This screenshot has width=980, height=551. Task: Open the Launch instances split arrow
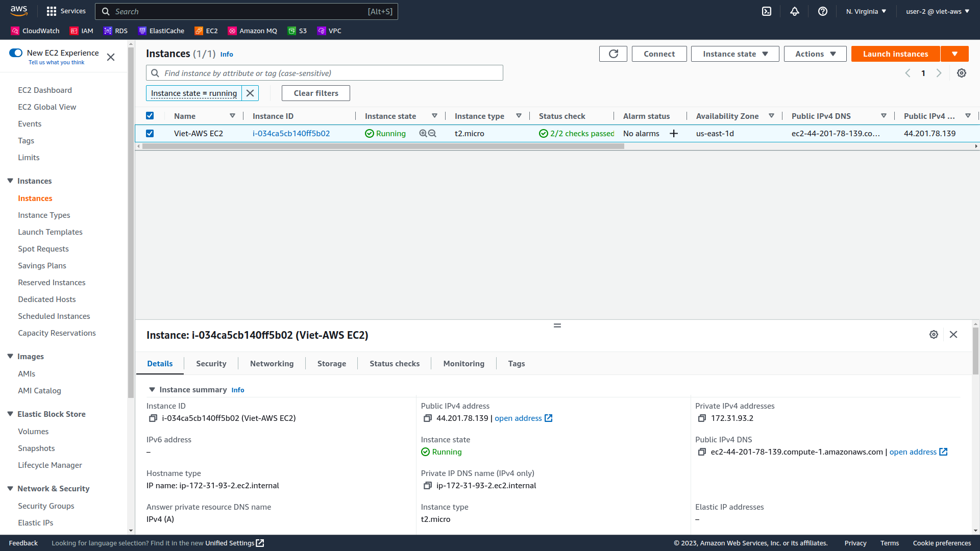954,54
